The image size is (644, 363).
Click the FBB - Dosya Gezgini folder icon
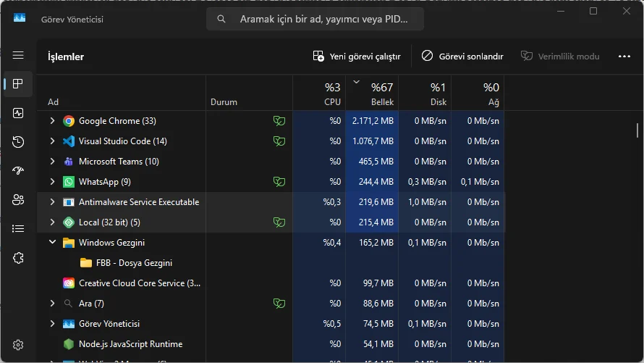click(x=86, y=263)
